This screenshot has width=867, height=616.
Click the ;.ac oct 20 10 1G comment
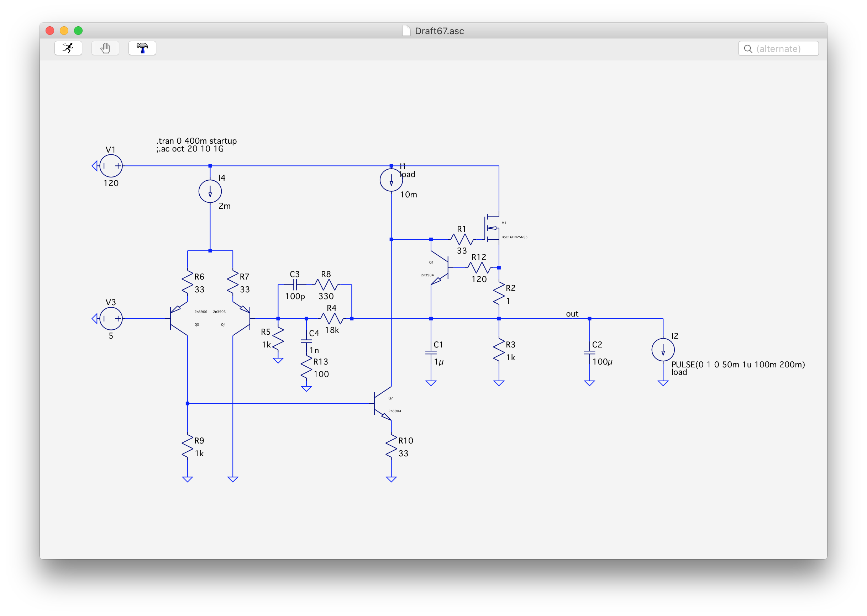click(190, 149)
